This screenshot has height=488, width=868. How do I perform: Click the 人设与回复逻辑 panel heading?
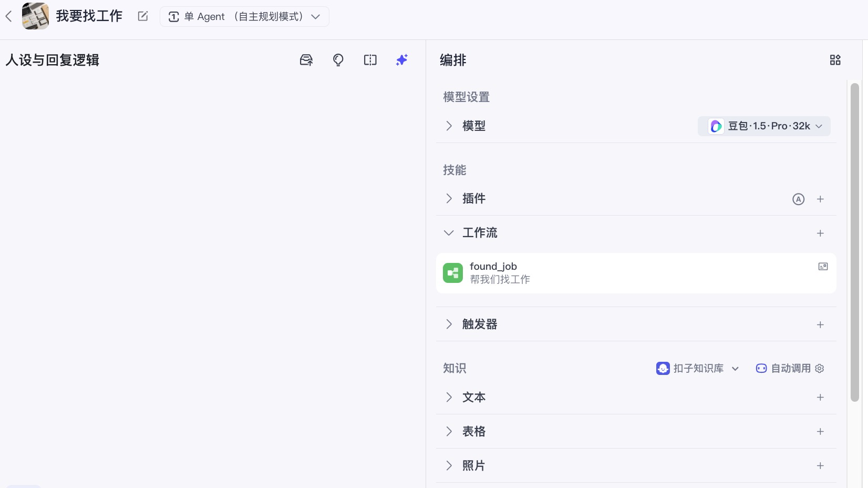coord(53,60)
